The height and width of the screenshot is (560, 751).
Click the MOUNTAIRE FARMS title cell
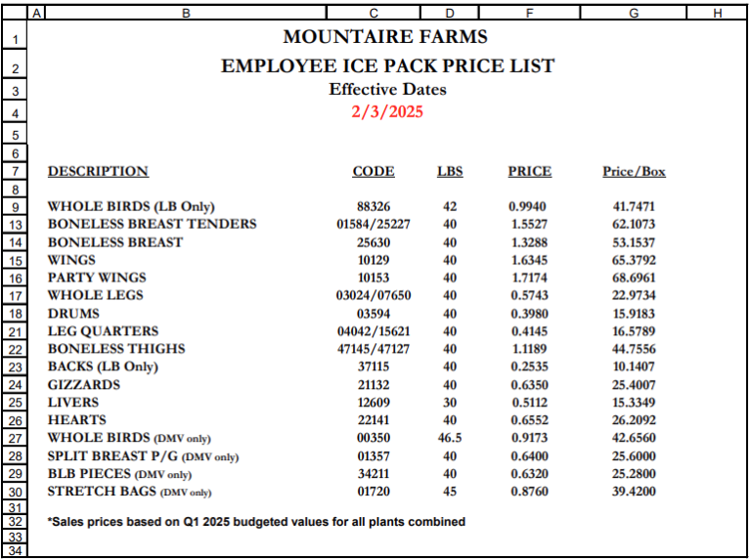pyautogui.click(x=384, y=38)
